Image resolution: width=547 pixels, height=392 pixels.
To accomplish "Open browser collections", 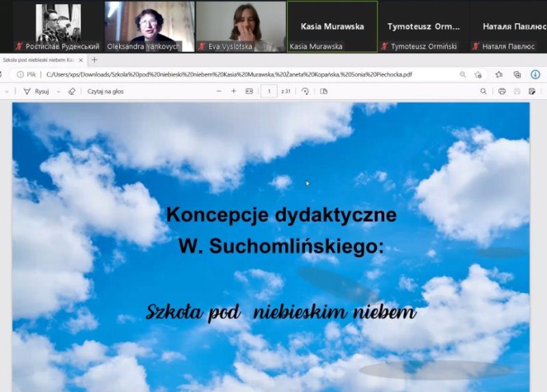I will [518, 74].
